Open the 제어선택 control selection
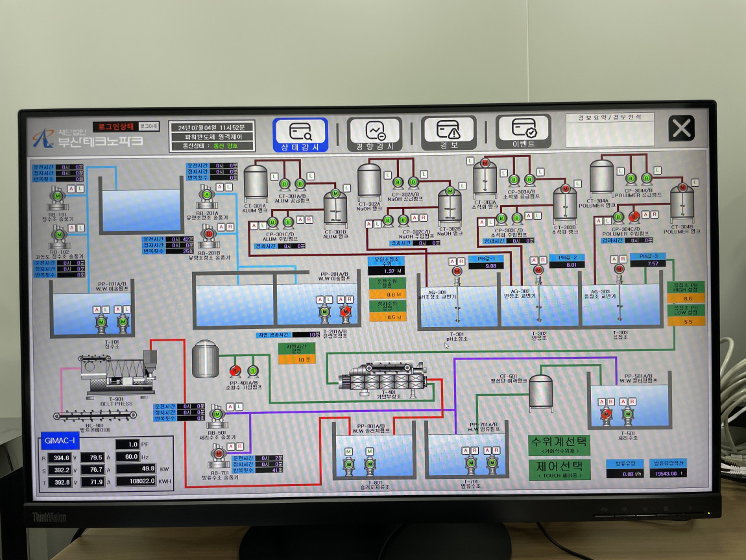Image resolution: width=746 pixels, height=560 pixels. 559,469
